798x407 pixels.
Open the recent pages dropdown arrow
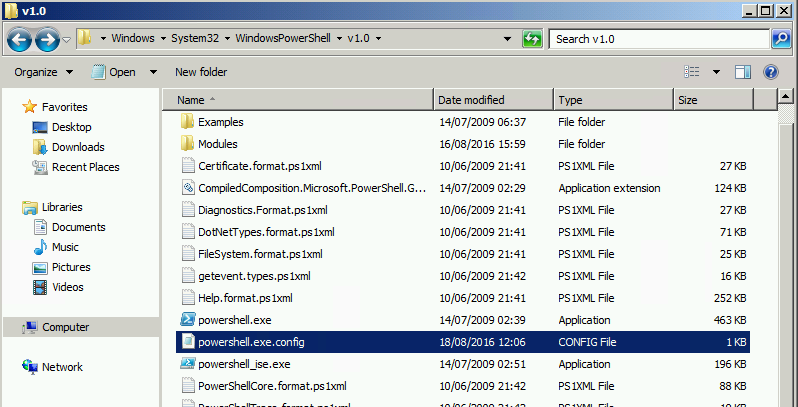pos(67,39)
